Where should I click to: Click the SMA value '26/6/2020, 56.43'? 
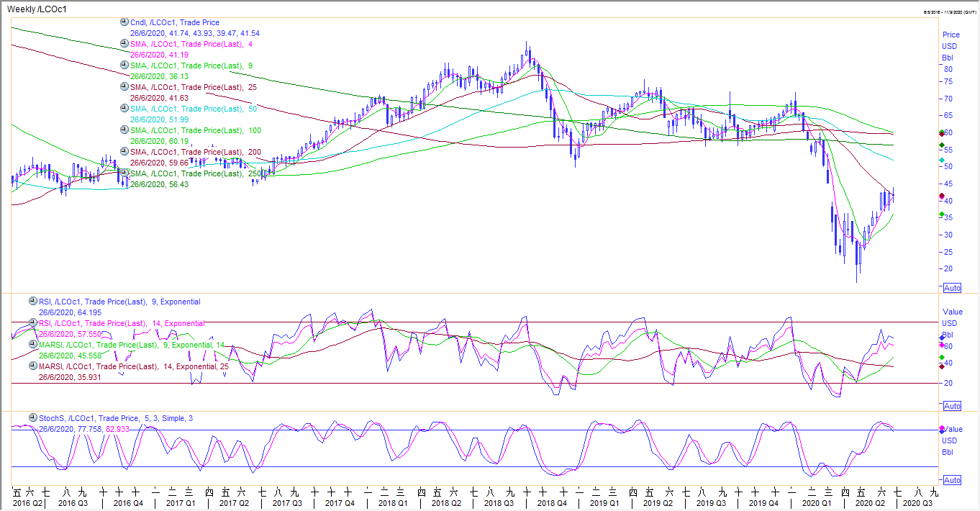coord(160,185)
